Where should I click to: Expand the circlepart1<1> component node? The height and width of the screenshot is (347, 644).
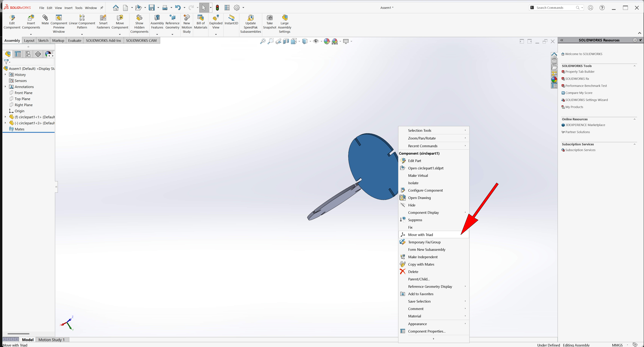pos(5,117)
